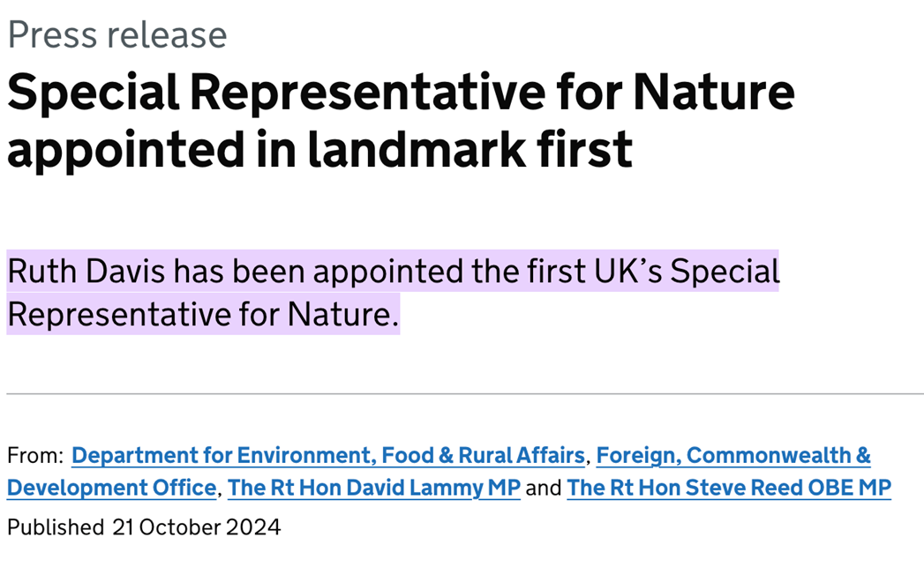Click the word and between minister links

point(544,488)
